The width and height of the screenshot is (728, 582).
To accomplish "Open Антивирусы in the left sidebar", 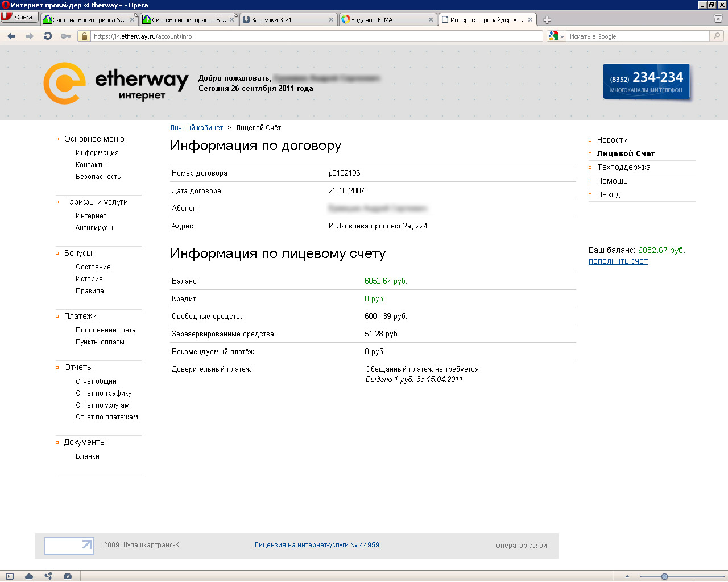I will pyautogui.click(x=94, y=228).
